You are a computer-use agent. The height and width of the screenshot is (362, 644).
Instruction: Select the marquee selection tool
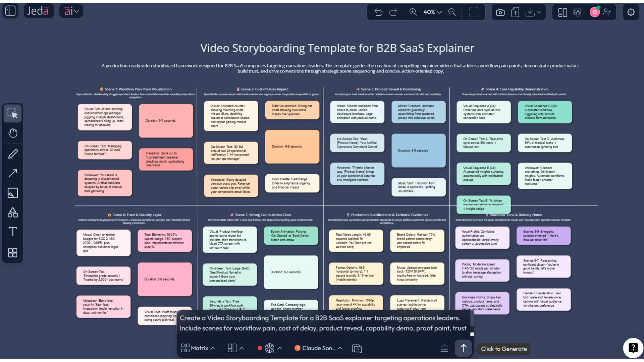pos(13,113)
